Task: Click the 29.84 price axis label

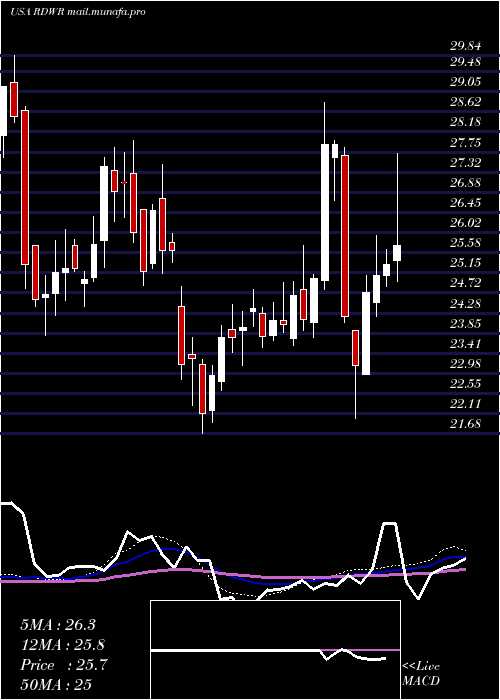Action: (x=465, y=46)
